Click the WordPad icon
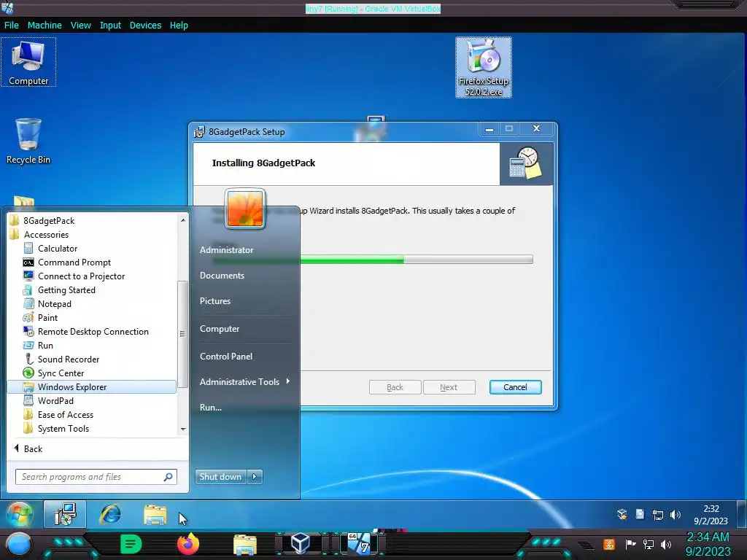Screen dimensions: 747x560 pyautogui.click(x=28, y=400)
